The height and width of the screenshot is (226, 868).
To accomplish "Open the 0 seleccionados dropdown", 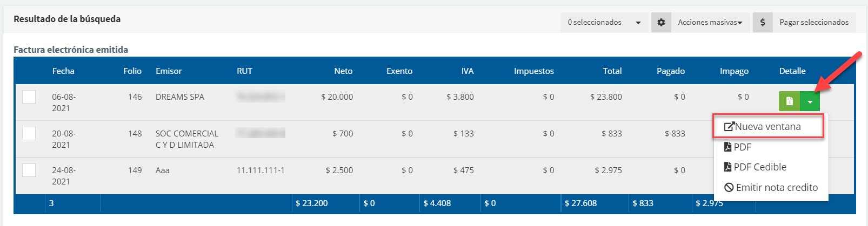I will (x=604, y=23).
